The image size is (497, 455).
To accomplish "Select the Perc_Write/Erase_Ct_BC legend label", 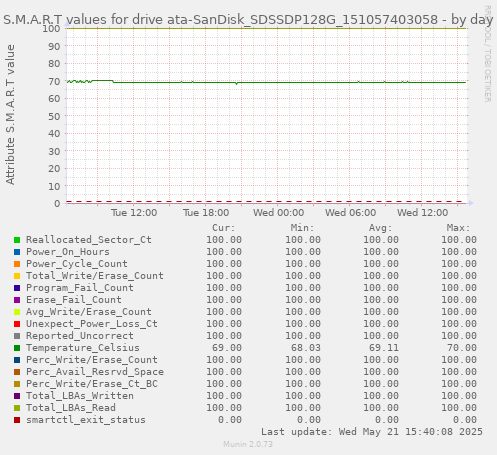I will [x=92, y=384].
